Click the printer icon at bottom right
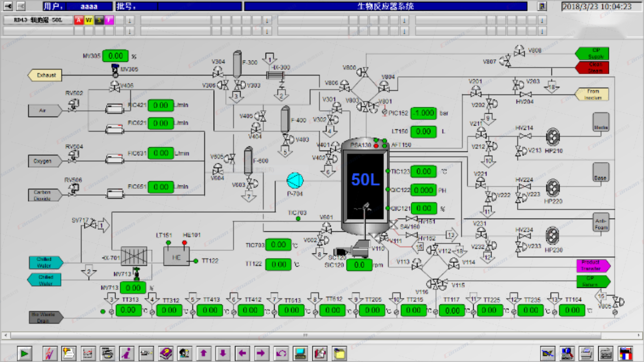Screen dimensions: 644x362 coord(586,353)
